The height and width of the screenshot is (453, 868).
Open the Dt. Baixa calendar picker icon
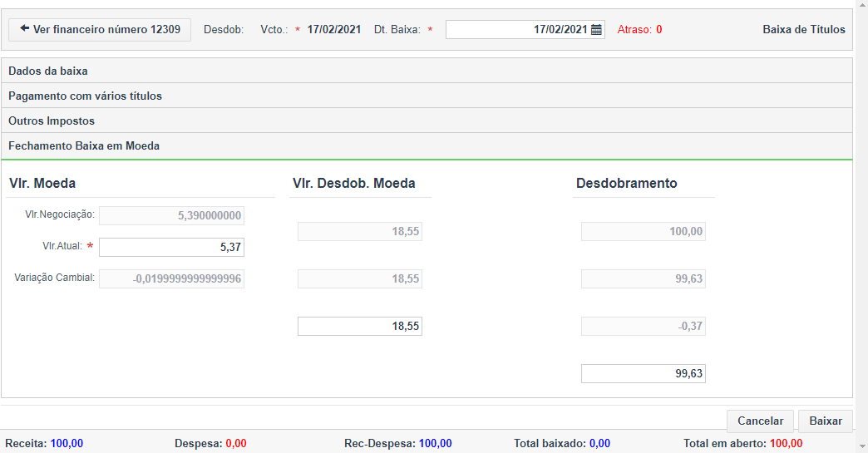[596, 30]
